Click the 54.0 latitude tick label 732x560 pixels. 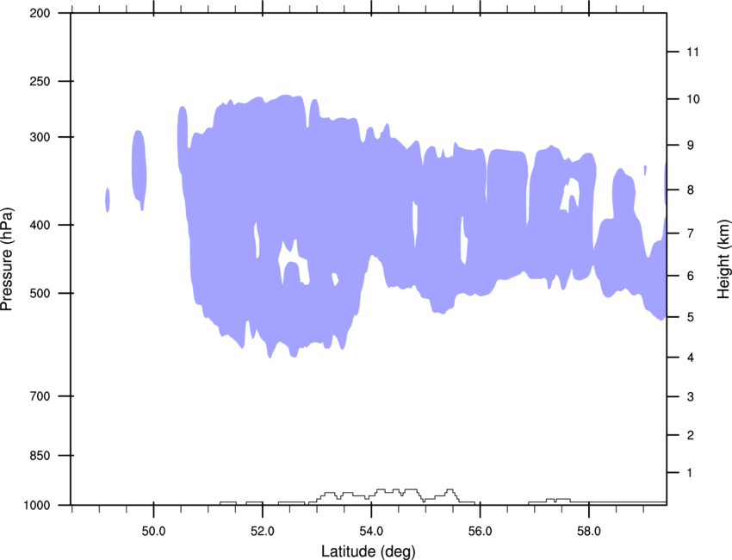pos(371,532)
